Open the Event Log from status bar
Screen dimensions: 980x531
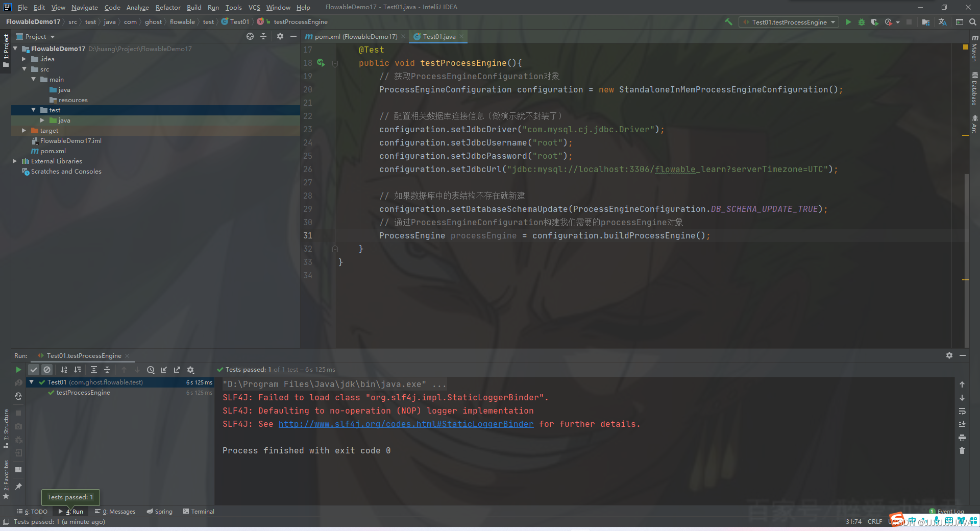click(x=947, y=511)
